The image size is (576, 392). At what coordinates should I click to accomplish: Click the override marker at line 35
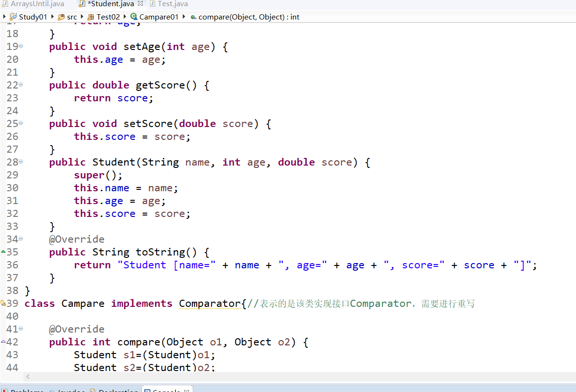tap(3, 251)
